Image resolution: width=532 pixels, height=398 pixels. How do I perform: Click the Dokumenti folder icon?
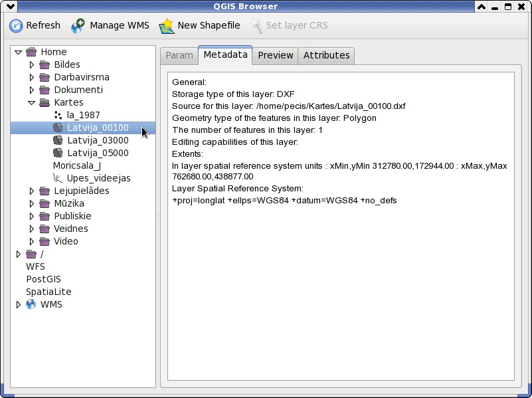[x=44, y=90]
